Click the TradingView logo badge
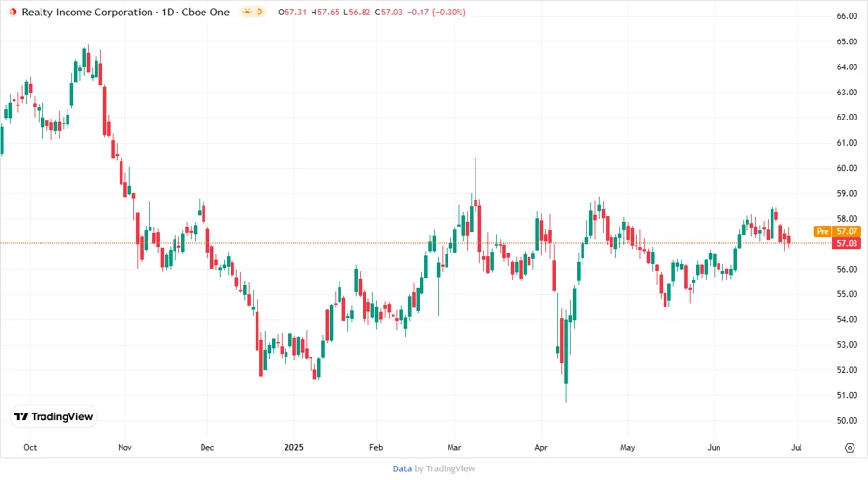This screenshot has width=868, height=480. tap(54, 416)
